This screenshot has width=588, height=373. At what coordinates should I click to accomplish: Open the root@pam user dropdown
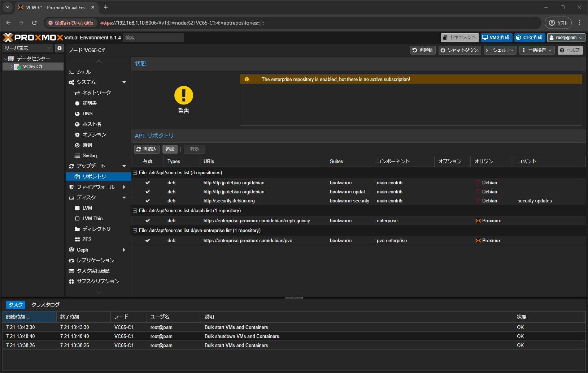tap(566, 38)
